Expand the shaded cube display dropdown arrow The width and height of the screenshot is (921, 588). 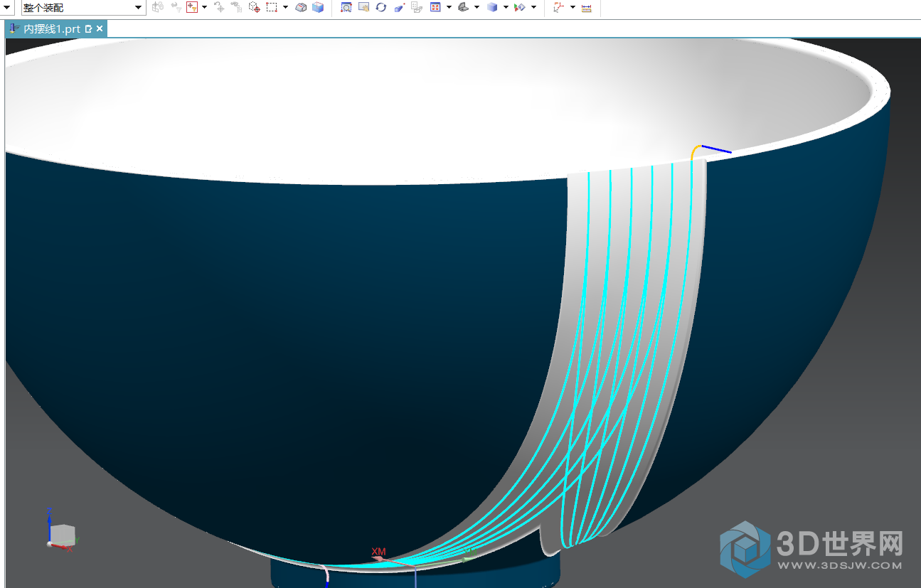pyautogui.click(x=506, y=7)
